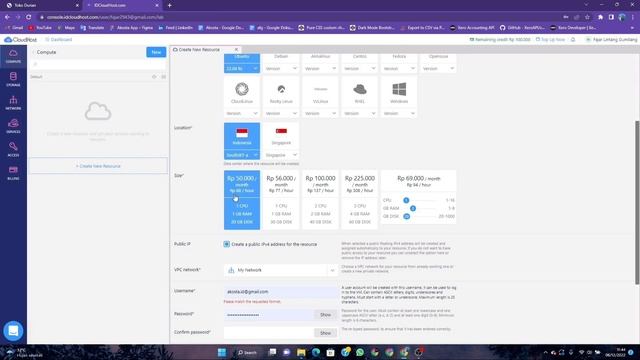Click the Confirm password input field

click(x=269, y=333)
